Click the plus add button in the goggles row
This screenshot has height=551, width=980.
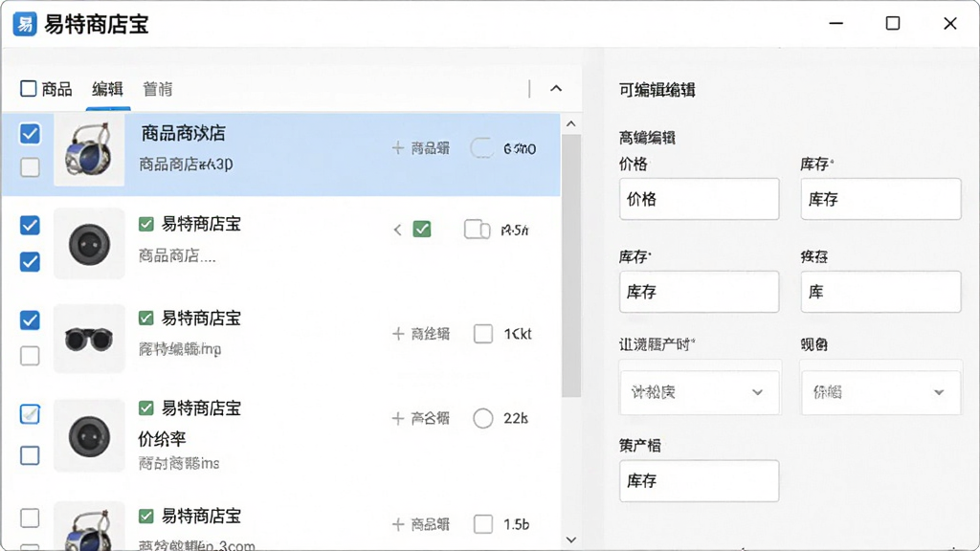pyautogui.click(x=397, y=334)
